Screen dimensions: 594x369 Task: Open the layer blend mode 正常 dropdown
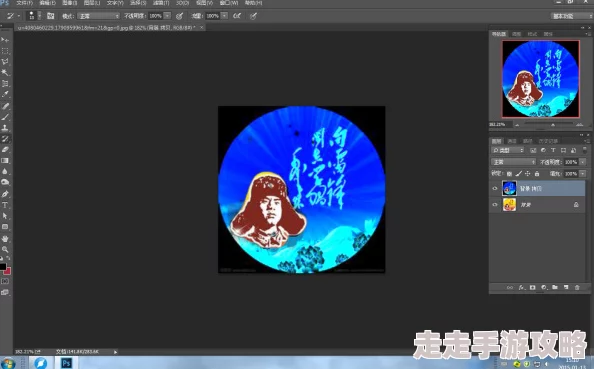click(x=513, y=162)
